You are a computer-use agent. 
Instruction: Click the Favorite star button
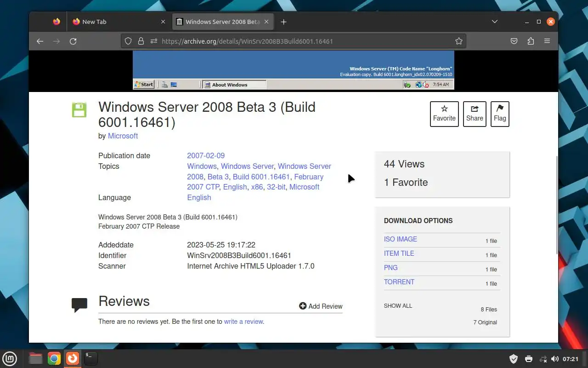tap(444, 114)
